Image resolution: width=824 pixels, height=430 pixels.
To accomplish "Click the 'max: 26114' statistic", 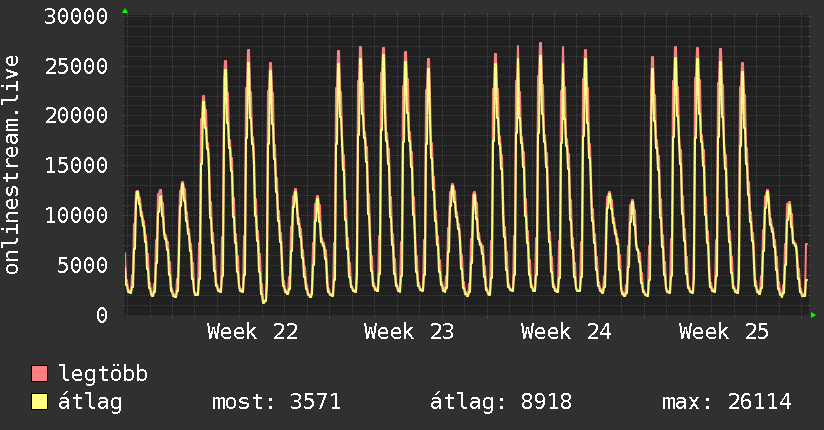I will 727,402.
